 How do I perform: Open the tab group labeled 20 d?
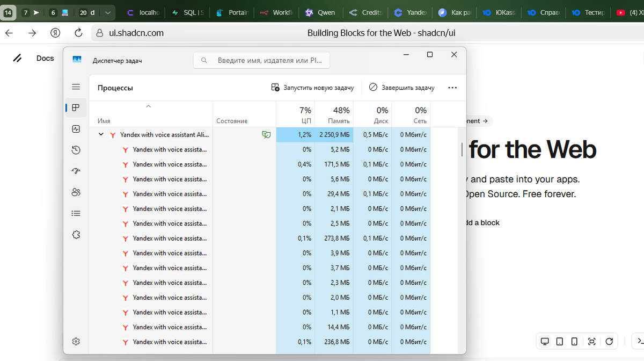click(x=87, y=12)
